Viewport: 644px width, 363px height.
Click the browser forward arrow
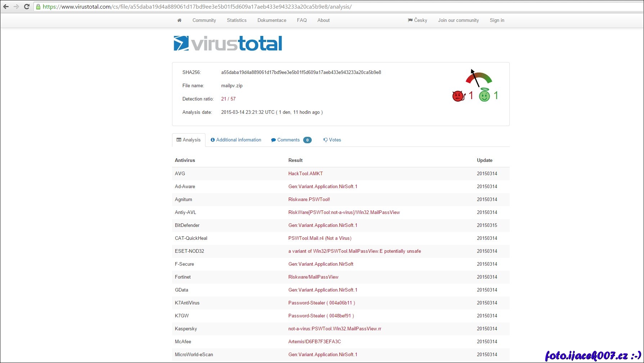tap(16, 6)
